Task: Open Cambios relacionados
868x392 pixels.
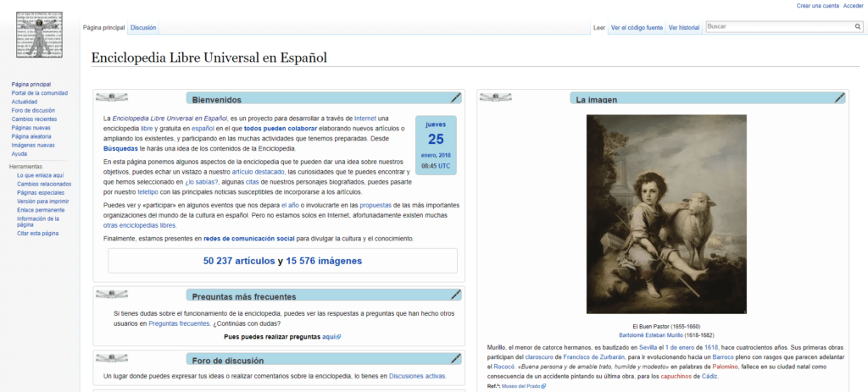Action: pos(44,184)
